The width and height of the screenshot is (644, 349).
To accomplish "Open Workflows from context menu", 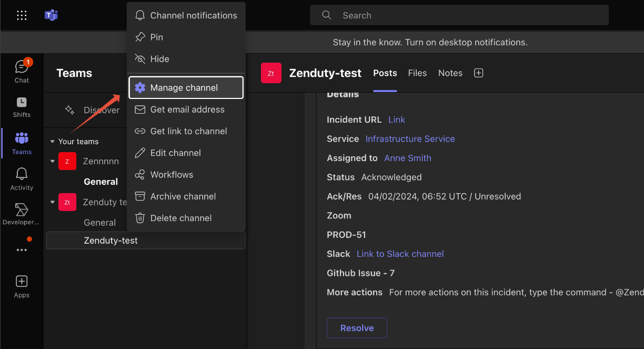I will point(186,175).
